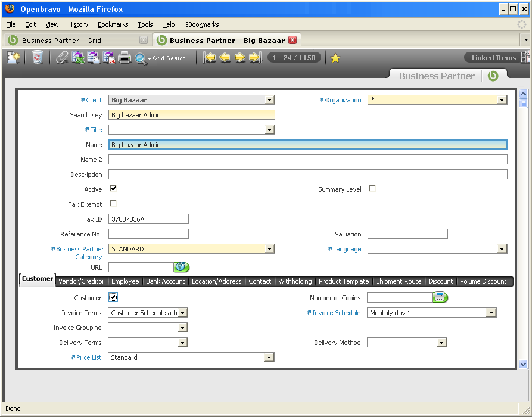Viewport: 532px width, 417px height.
Task: Click the Organization field label link
Action: click(x=343, y=100)
